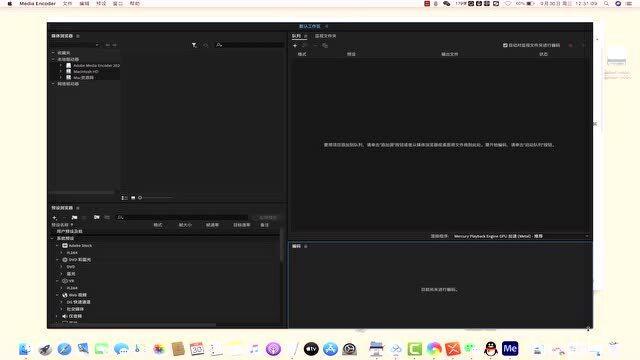Toggle auto-encode watch folders checkbox

(505, 45)
